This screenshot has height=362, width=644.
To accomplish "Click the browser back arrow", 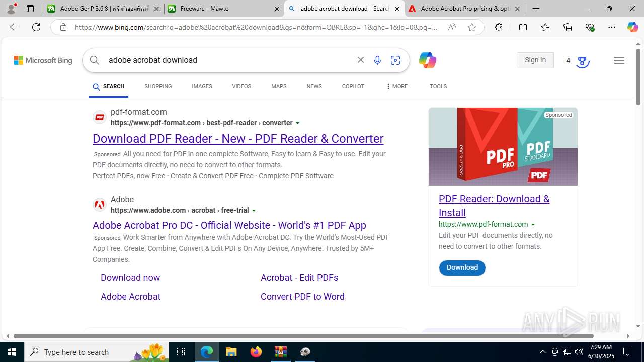I will (x=14, y=27).
